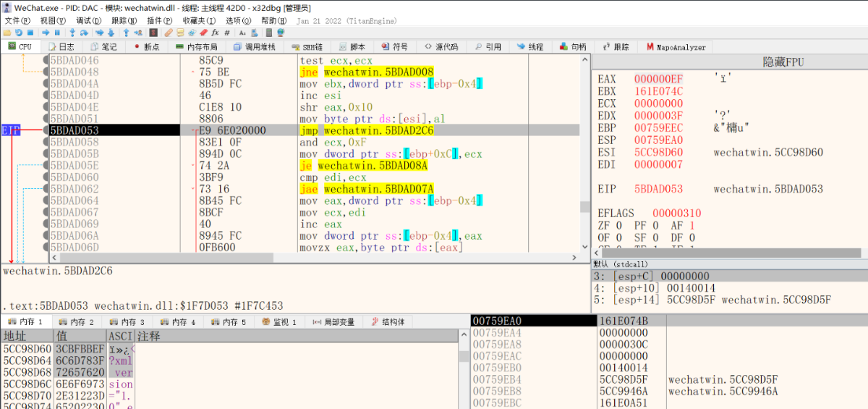Step over with the toolbar icon
868x409 pixels.
tap(84, 33)
